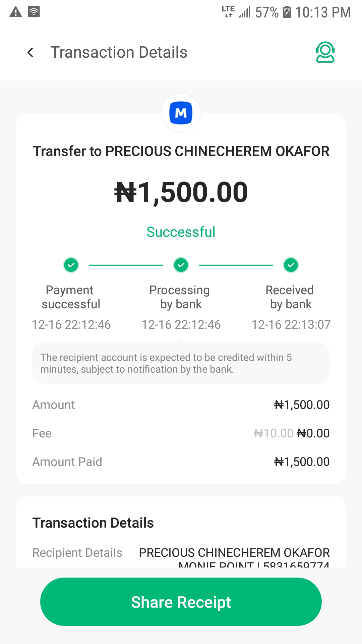This screenshot has width=362, height=644.
Task: Tap the ₦1,500.00 headline amount
Action: (x=181, y=192)
